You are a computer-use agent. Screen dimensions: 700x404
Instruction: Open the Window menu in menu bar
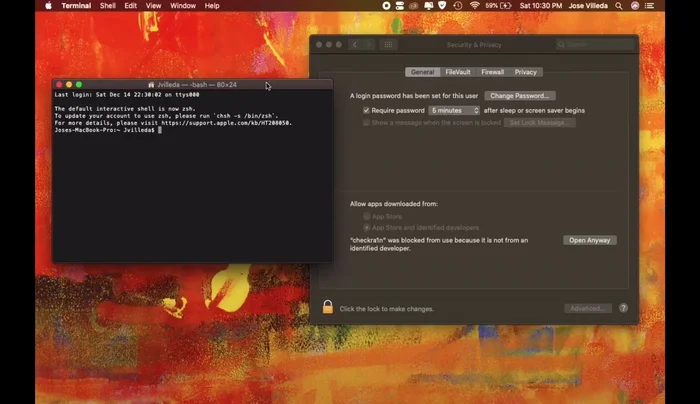coord(183,6)
